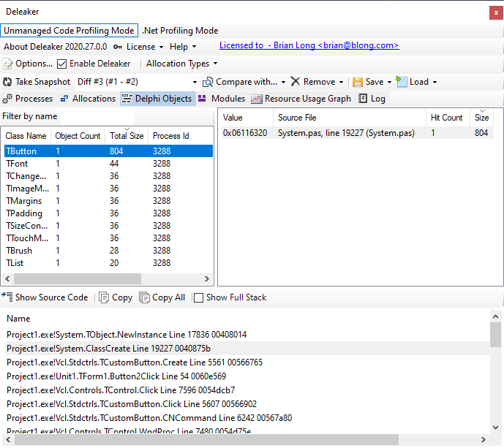The image size is (504, 448).
Task: Switch to Unmanaged Code Profiling Mode tab
Action: [69, 31]
